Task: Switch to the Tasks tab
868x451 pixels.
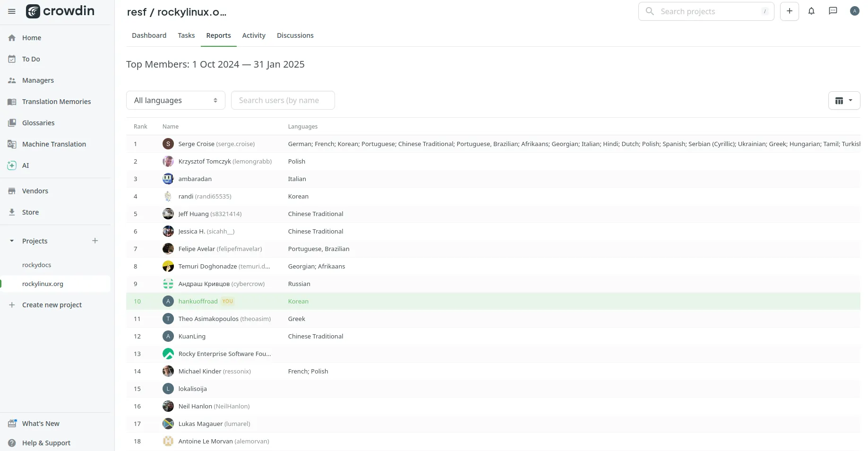Action: click(186, 35)
